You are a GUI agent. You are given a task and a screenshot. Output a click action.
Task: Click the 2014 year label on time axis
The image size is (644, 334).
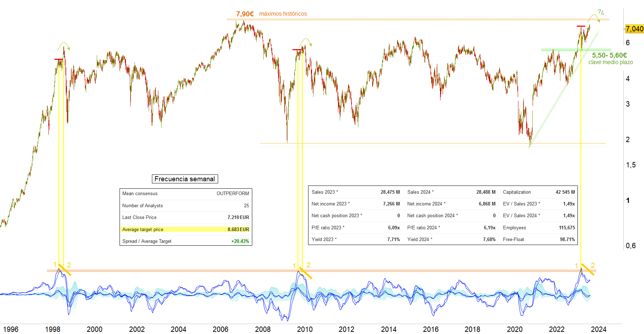point(389,329)
